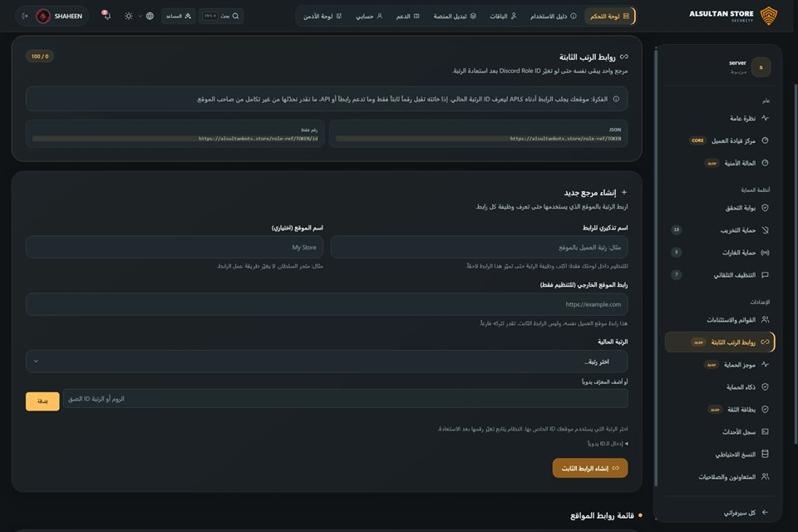Viewport: 798px width, 532px height.
Task: Open حماية التخريب anti-sabotage protection
Action: (x=720, y=230)
